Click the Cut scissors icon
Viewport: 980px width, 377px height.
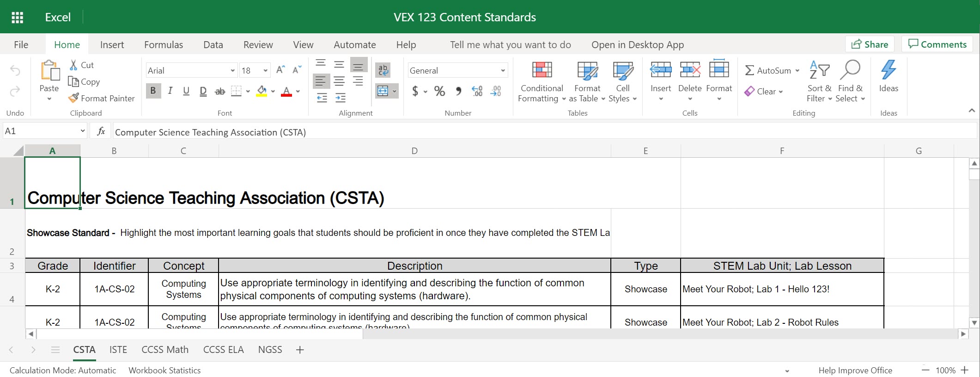coord(73,65)
